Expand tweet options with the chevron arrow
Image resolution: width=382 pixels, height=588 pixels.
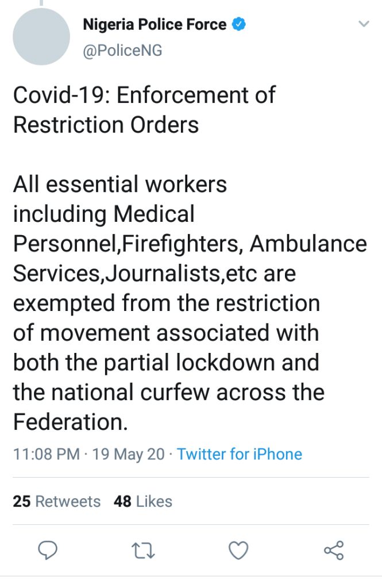[x=363, y=24]
